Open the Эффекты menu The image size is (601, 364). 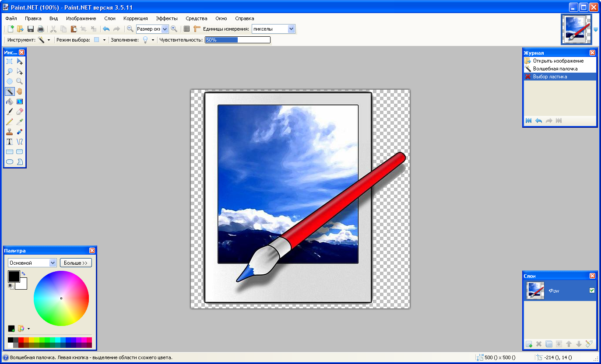coord(167,18)
